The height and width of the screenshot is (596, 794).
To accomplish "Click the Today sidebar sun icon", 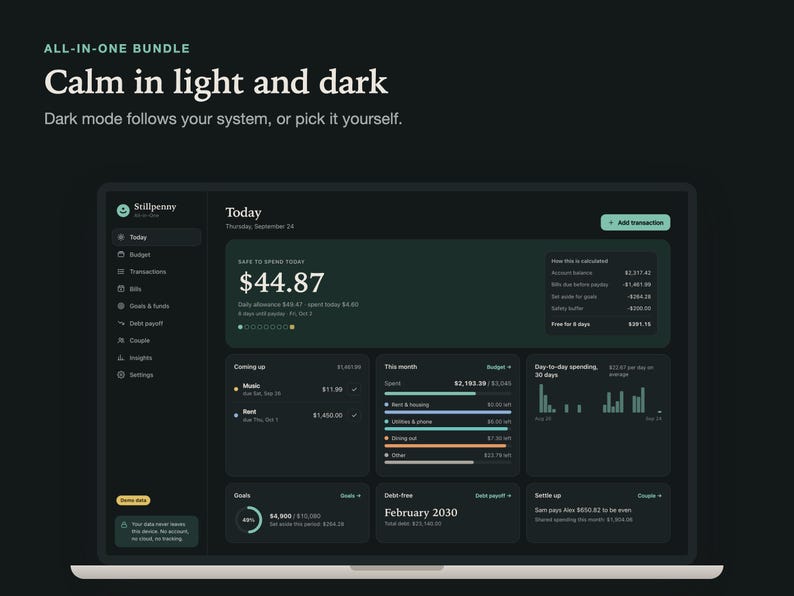I will click(121, 237).
